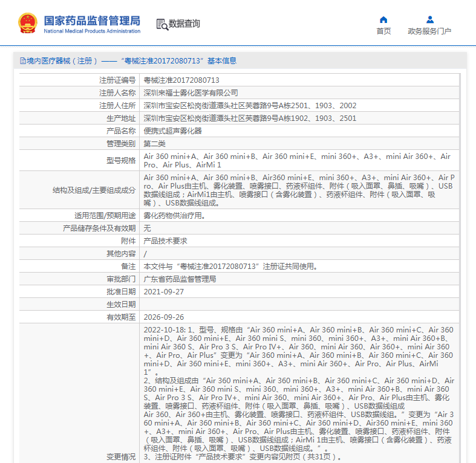Click the home house icon
476x463 pixels.
coord(383,19)
